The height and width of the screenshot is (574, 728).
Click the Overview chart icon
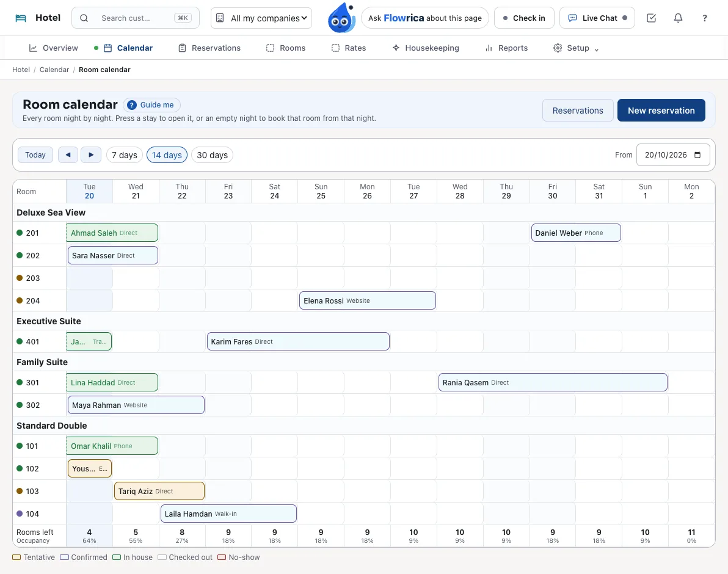pos(33,48)
